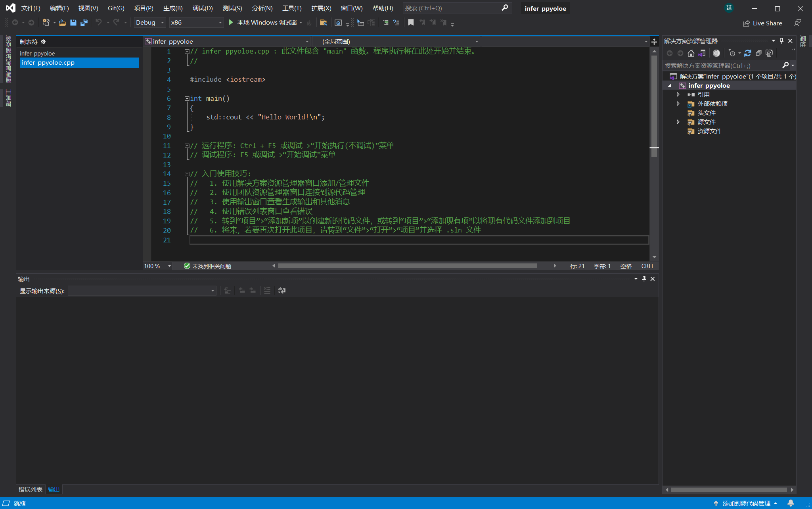This screenshot has height=509, width=812.
Task: Collapse the top comment block on line 1
Action: click(187, 52)
